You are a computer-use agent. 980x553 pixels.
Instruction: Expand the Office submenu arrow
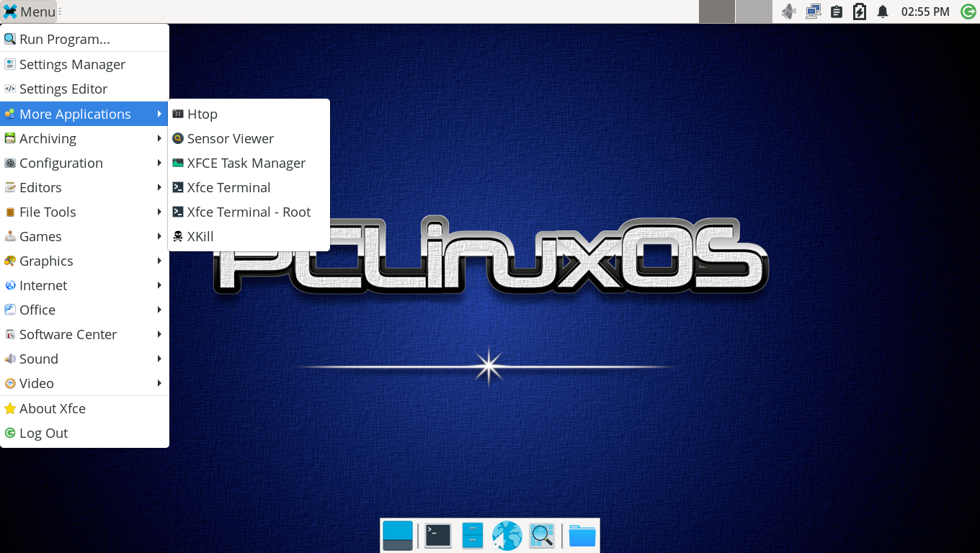(x=159, y=310)
